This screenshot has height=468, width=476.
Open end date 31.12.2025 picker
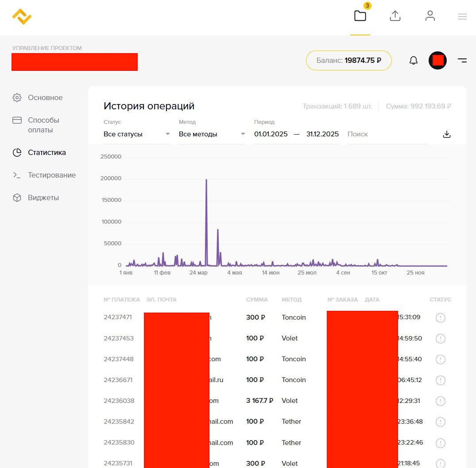322,134
